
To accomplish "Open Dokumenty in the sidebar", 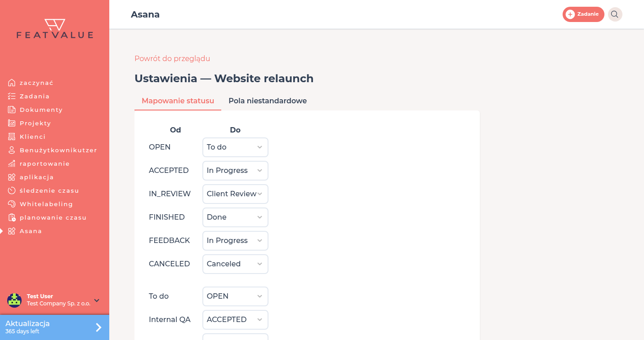I will (41, 110).
